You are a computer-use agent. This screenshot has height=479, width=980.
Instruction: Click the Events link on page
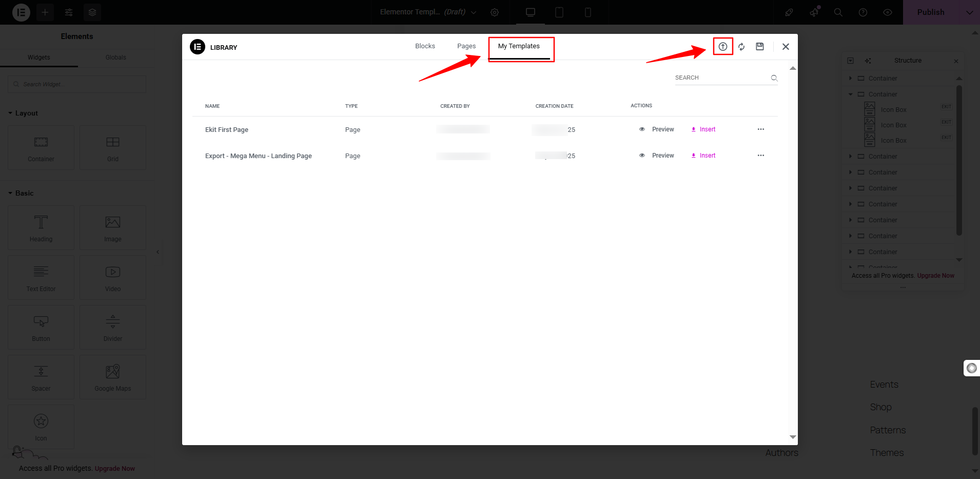[884, 385]
